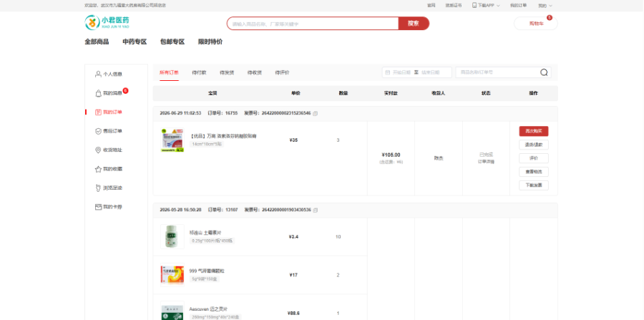Click the 小君医药 logo
This screenshot has height=320, width=644.
point(107,23)
